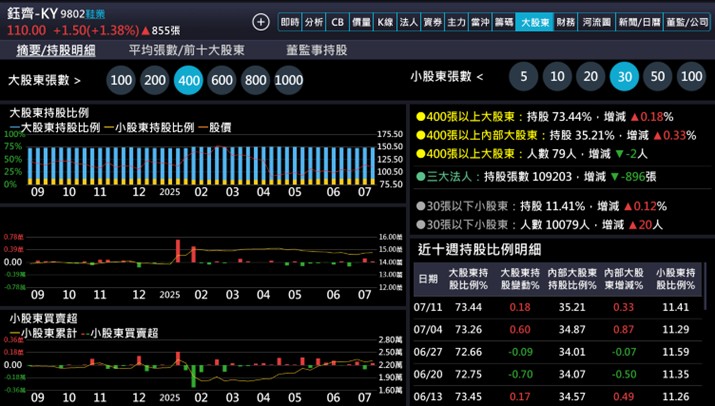Click the 近十週持股比例明細 heading
This screenshot has width=715, height=406.
pyautogui.click(x=479, y=250)
